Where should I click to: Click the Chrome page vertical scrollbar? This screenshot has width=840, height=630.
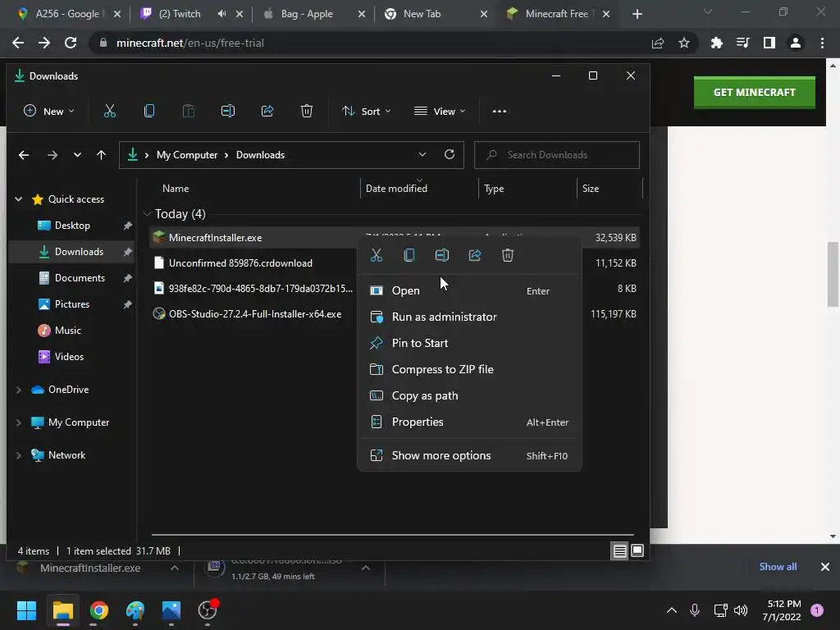(833, 274)
